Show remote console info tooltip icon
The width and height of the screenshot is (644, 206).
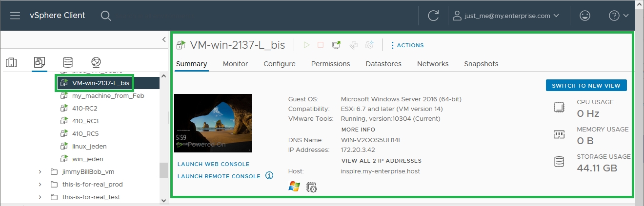pyautogui.click(x=269, y=176)
